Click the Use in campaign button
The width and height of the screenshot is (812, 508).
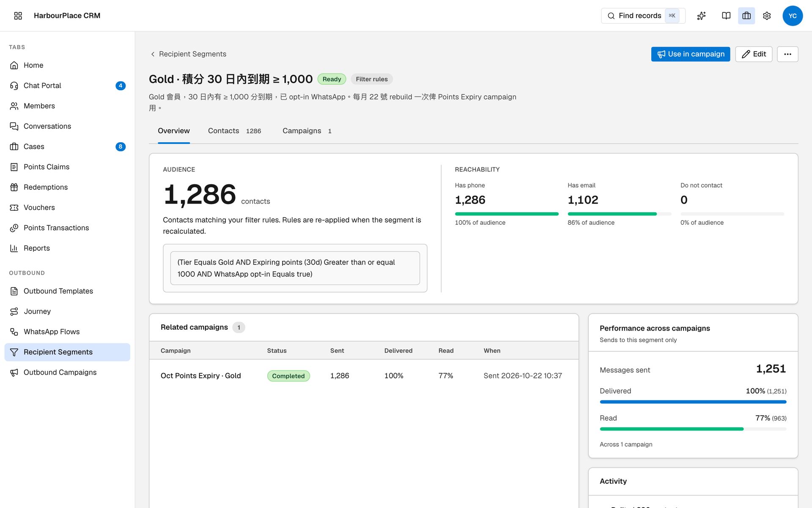pos(691,54)
